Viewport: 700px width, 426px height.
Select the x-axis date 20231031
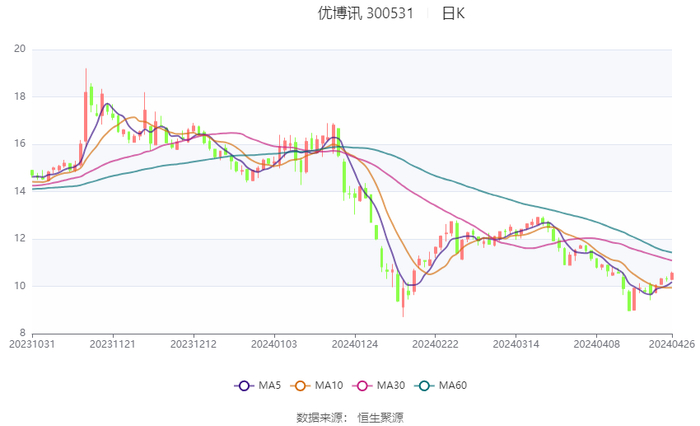(32, 344)
